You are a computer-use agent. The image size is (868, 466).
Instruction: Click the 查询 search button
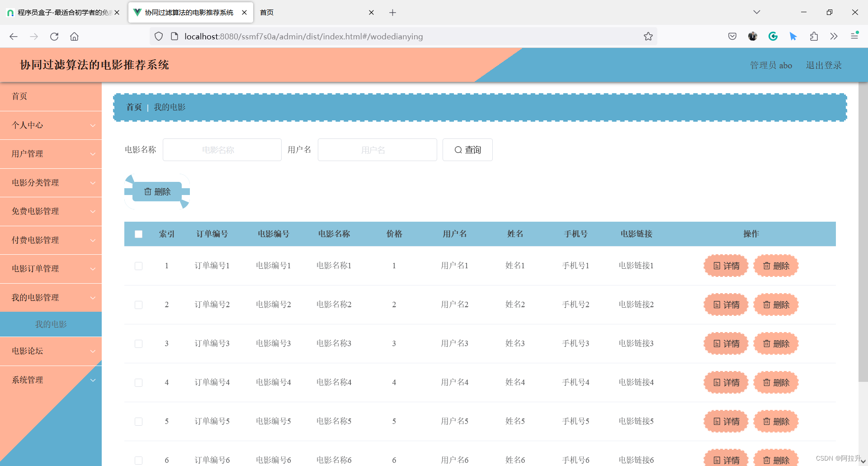click(467, 150)
